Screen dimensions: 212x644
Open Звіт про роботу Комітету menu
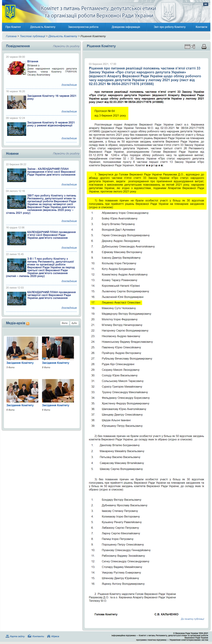pos(169,27)
